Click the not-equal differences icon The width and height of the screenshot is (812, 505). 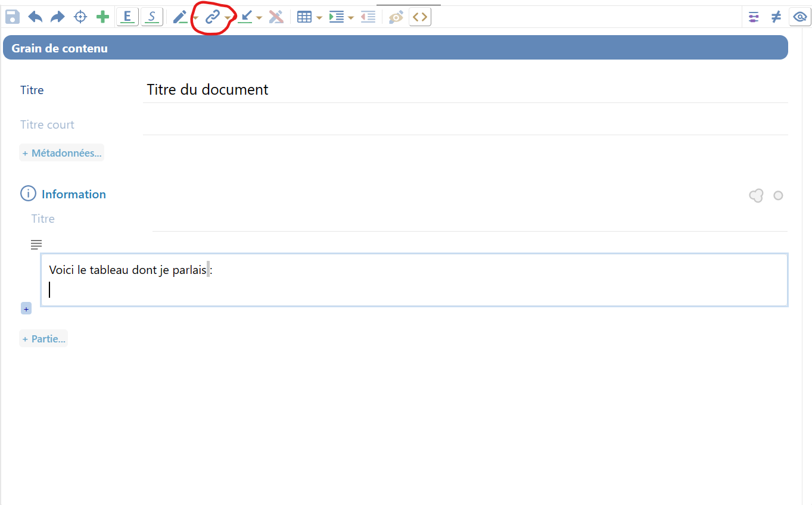coord(776,17)
